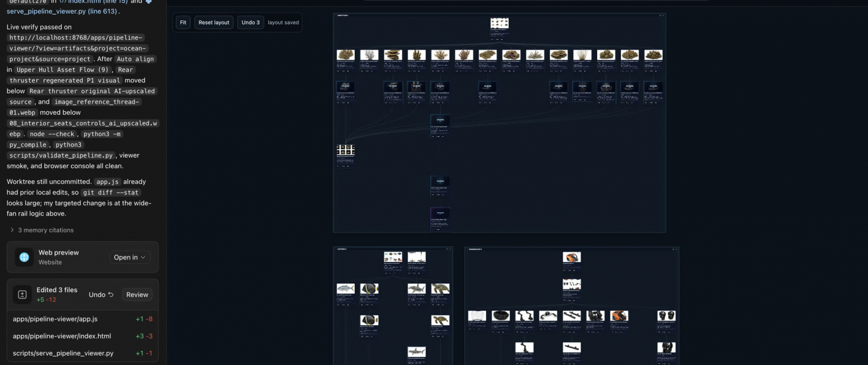Screen dimensions: 868x365
Task: Select the orange submersible thumbnail at the top of its group
Action: tap(572, 257)
